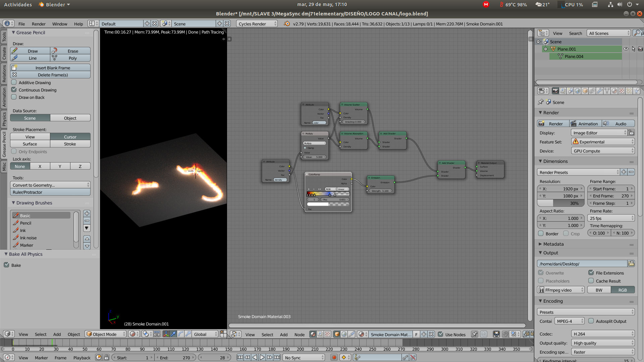644x362 pixels.
Task: Switch to the Physics sidebar tab
Action: coord(4,119)
